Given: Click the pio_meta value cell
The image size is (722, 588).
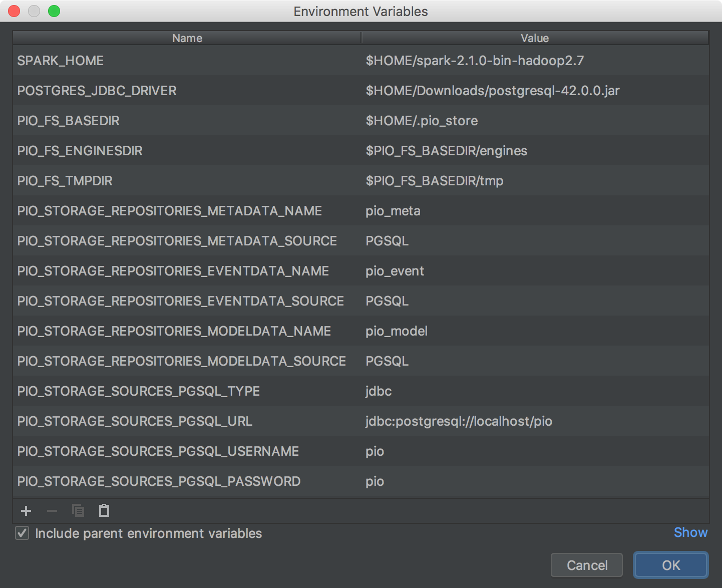Looking at the screenshot, I should pyautogui.click(x=393, y=211).
